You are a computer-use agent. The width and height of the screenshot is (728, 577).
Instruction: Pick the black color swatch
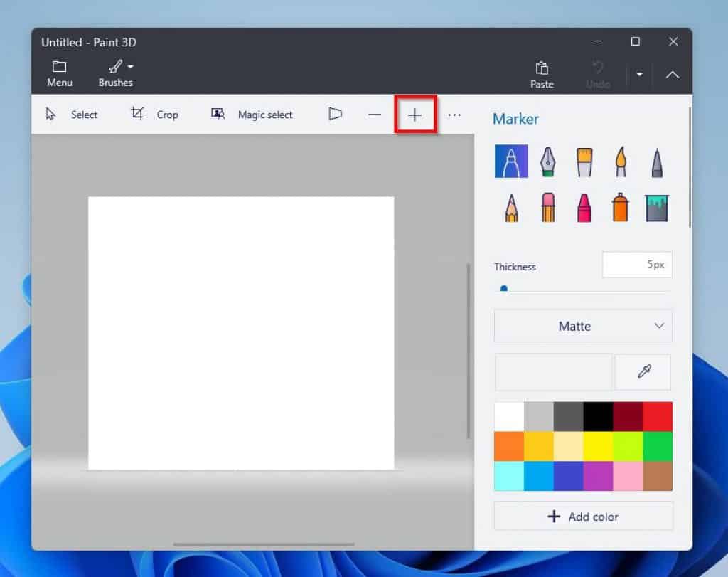tap(598, 417)
